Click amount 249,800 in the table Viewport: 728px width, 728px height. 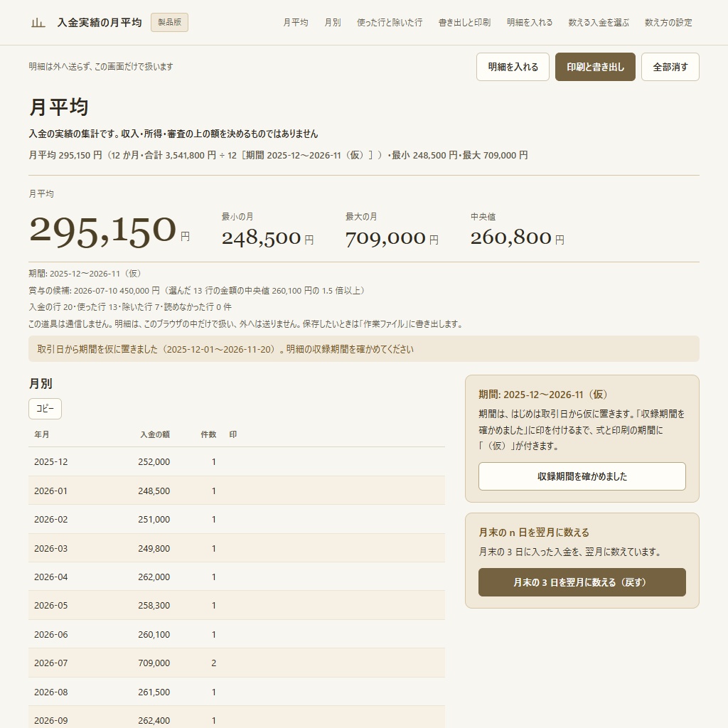(154, 548)
